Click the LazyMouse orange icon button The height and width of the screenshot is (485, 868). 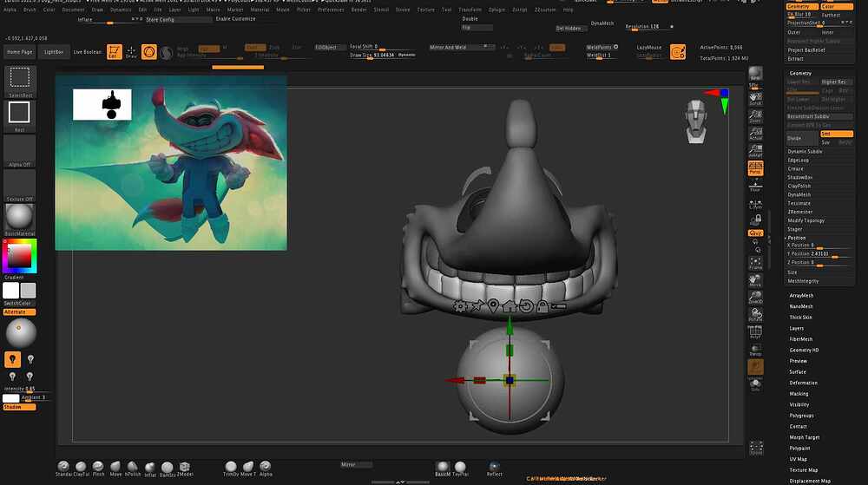(678, 52)
